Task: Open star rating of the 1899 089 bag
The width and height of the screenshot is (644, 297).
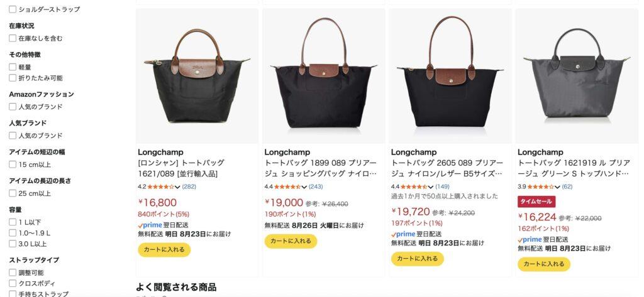Action: 287,186
